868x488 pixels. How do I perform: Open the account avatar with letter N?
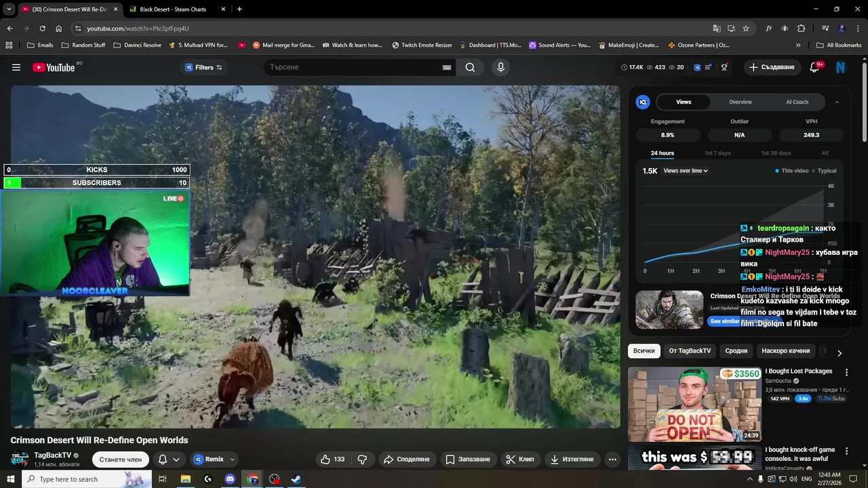(840, 67)
